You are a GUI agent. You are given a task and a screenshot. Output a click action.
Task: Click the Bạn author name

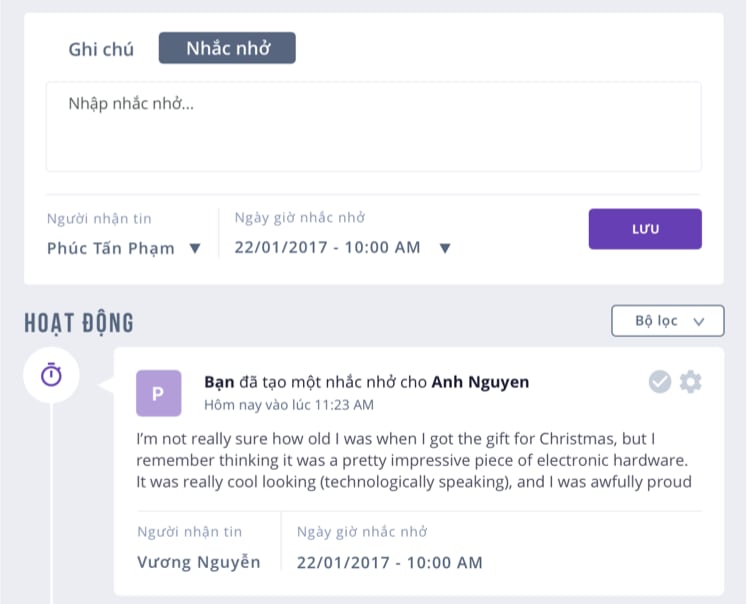tap(218, 382)
